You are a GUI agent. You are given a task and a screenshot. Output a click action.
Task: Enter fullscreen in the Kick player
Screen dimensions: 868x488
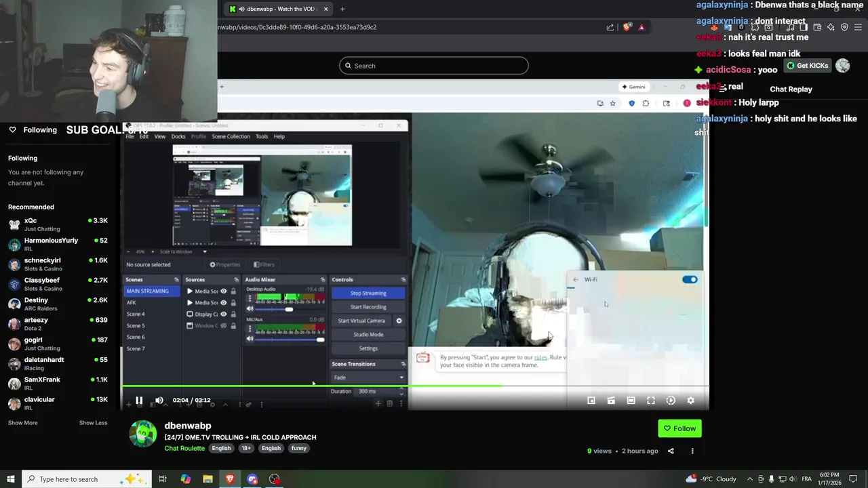click(x=651, y=401)
